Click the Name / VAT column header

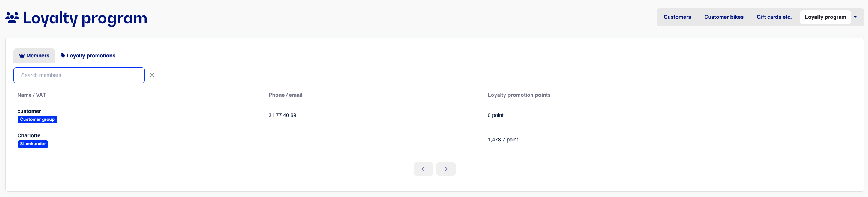click(31, 95)
